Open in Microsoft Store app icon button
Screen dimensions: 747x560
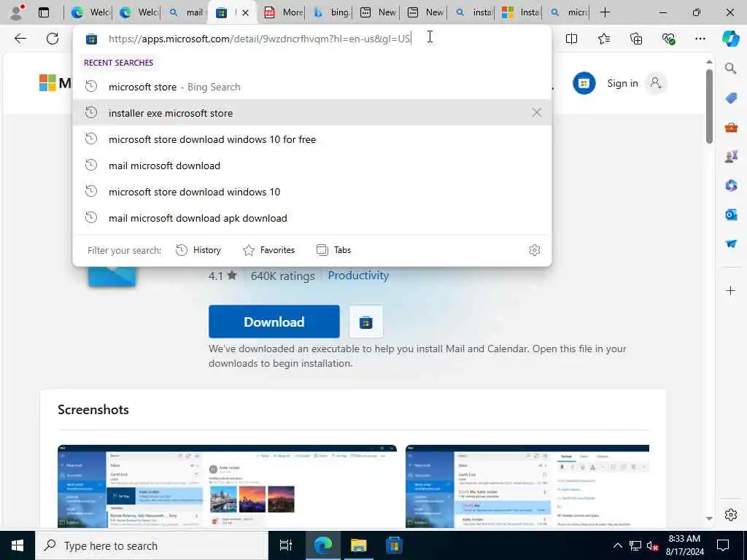(x=366, y=322)
